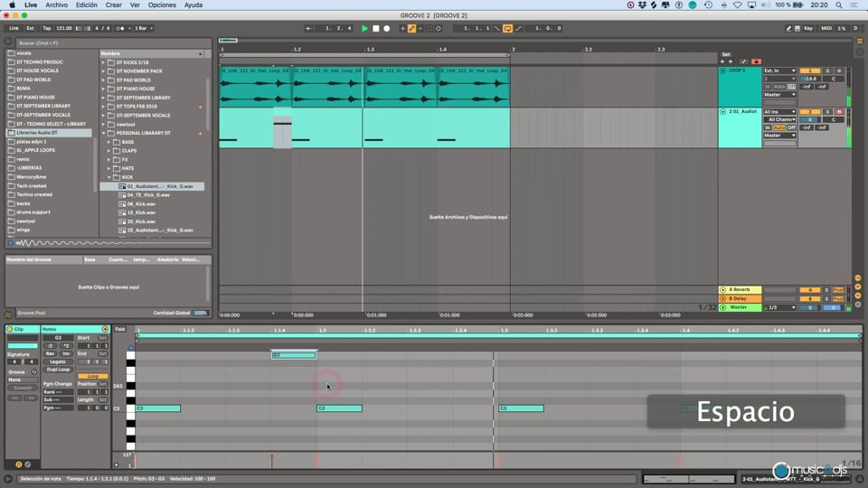
Task: Open the All Ins input dropdown
Action: (779, 112)
